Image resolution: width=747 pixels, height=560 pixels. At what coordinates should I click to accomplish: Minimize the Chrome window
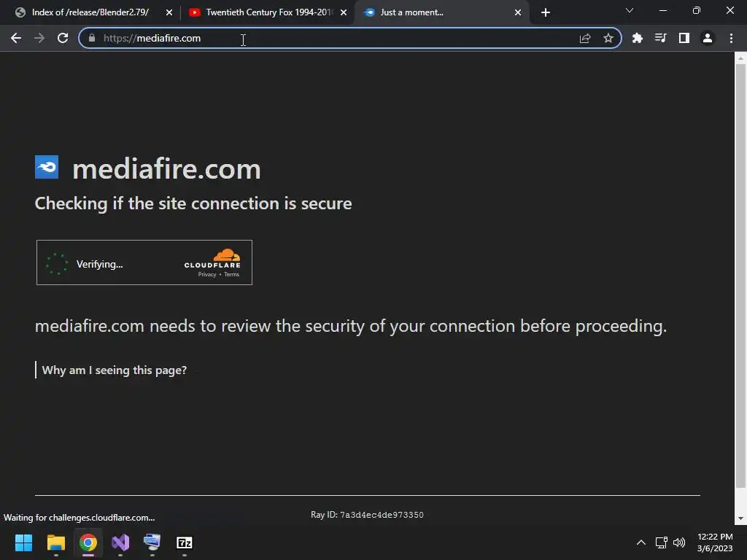click(663, 10)
